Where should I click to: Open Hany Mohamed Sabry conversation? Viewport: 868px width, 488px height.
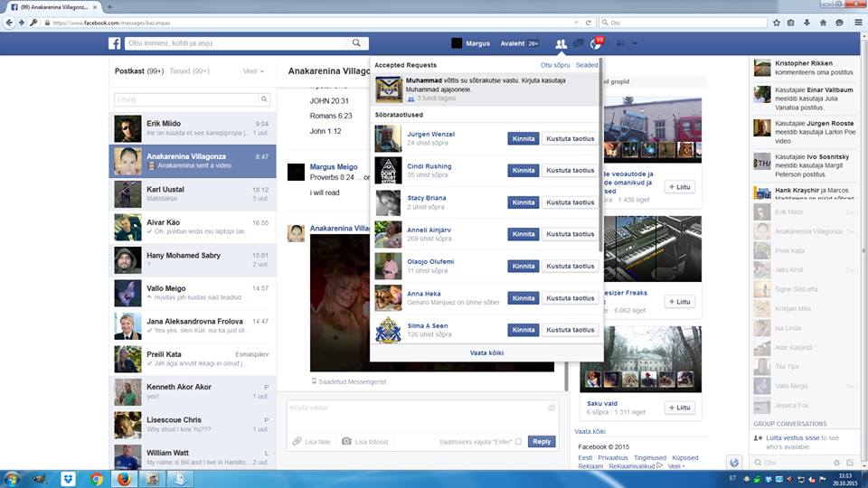click(193, 260)
